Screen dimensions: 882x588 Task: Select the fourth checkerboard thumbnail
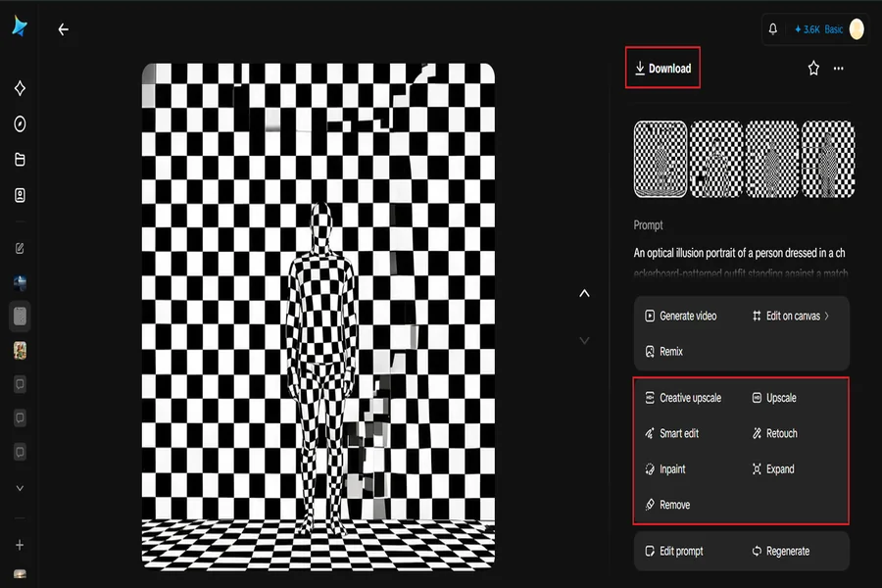pos(828,159)
